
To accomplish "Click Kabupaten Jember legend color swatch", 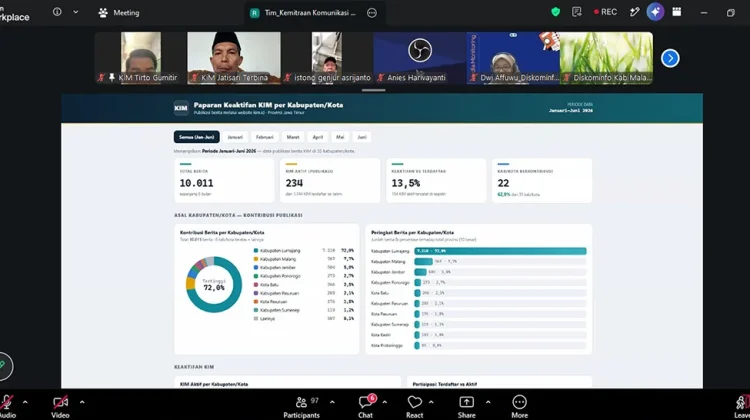I will [x=256, y=268].
